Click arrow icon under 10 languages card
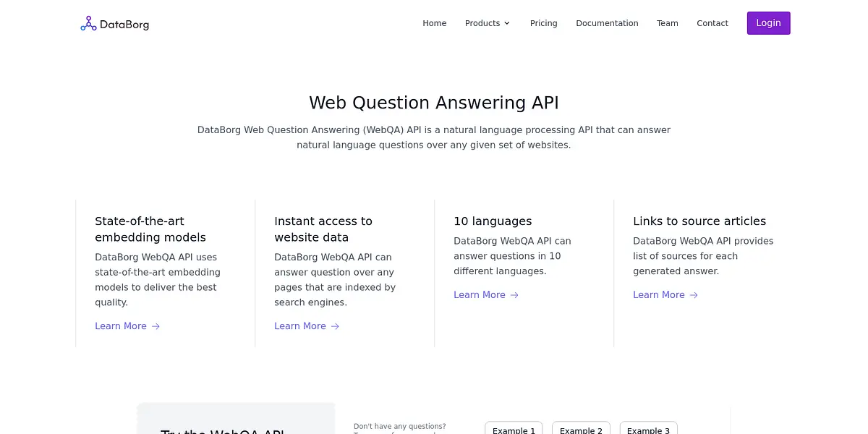 coord(514,295)
